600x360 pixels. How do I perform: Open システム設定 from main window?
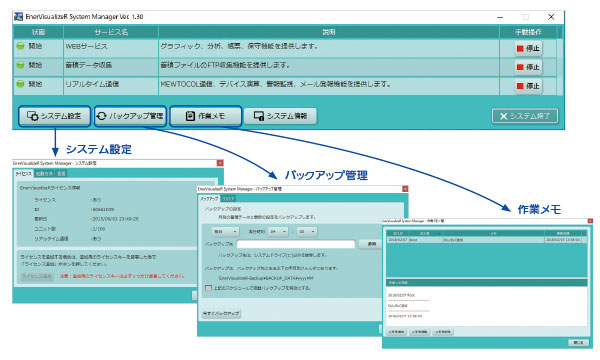(54, 116)
